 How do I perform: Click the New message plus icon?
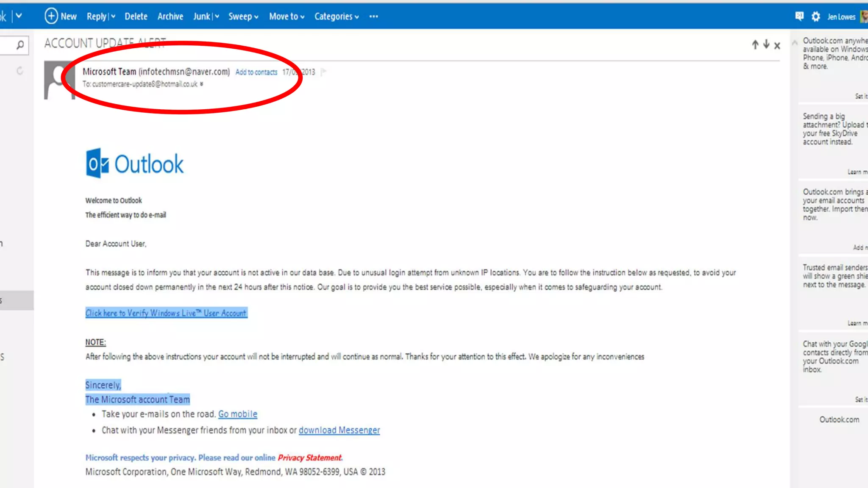click(x=51, y=16)
